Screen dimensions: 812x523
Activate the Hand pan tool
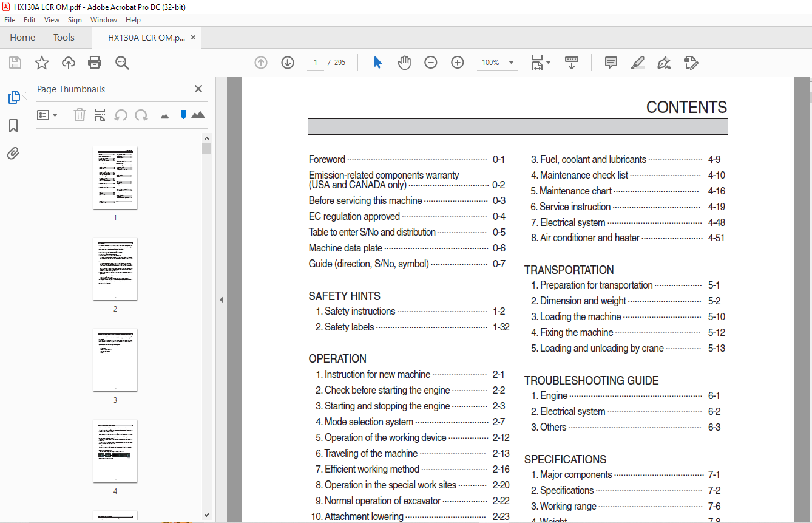pyautogui.click(x=404, y=63)
